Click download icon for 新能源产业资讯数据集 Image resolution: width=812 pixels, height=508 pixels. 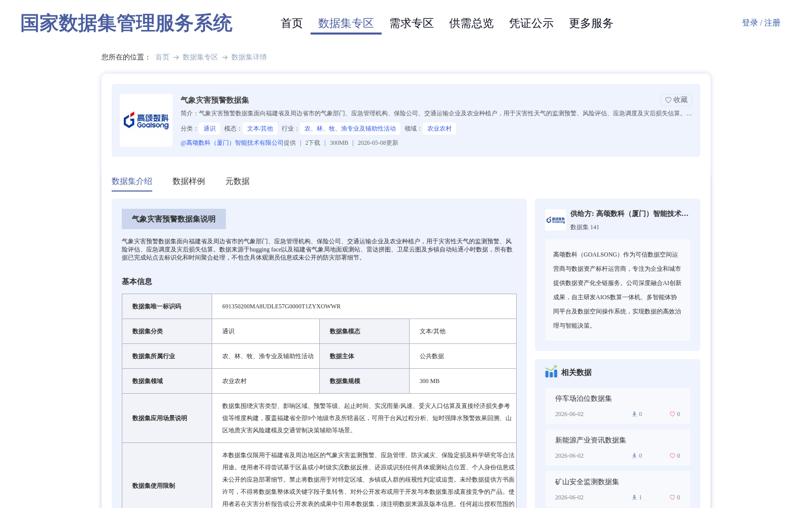pyautogui.click(x=634, y=456)
